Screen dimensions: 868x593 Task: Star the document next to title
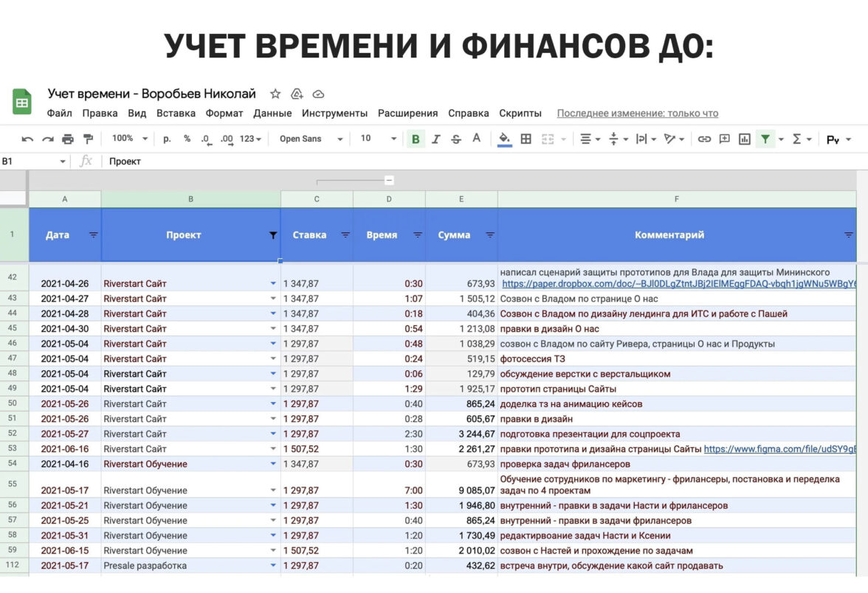tap(275, 94)
